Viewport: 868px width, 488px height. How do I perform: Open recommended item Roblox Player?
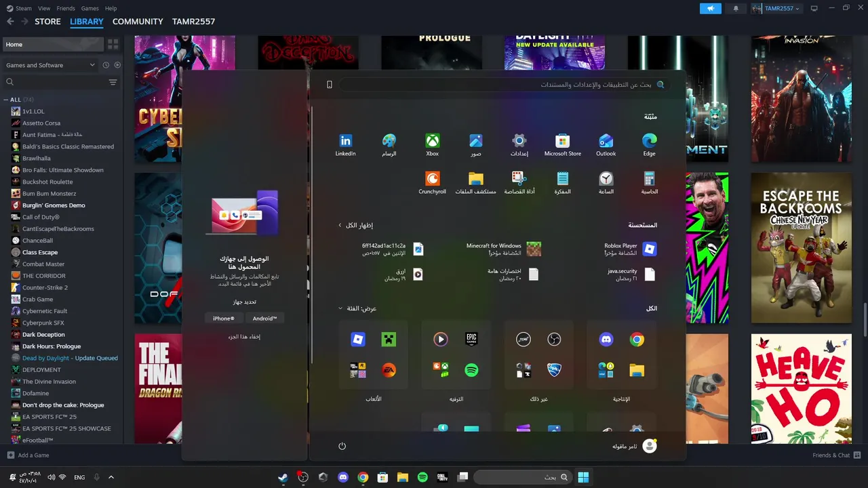[x=629, y=249]
